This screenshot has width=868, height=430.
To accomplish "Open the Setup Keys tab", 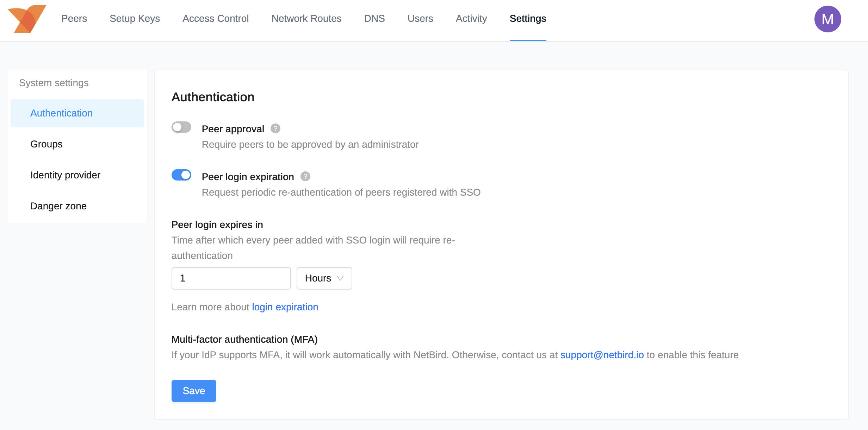I will click(x=135, y=19).
